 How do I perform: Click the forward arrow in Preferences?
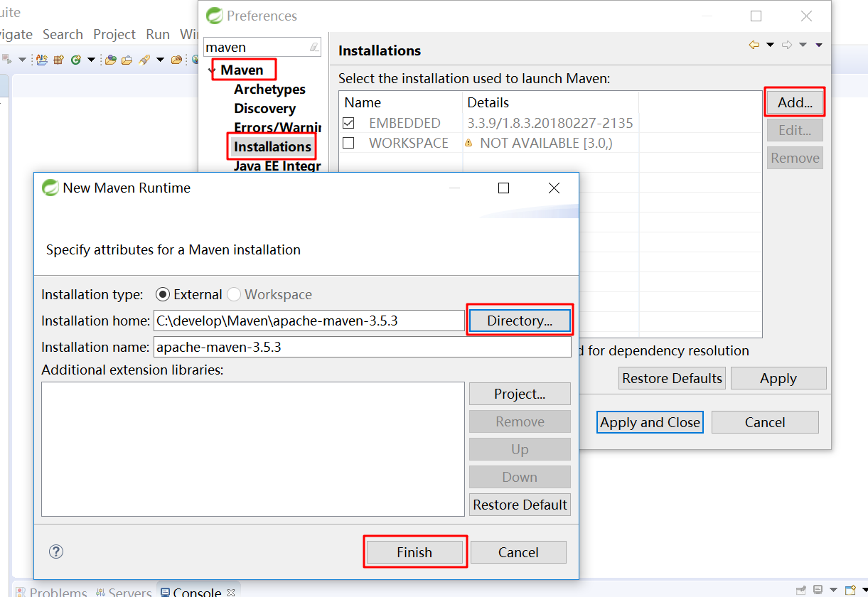(x=787, y=45)
